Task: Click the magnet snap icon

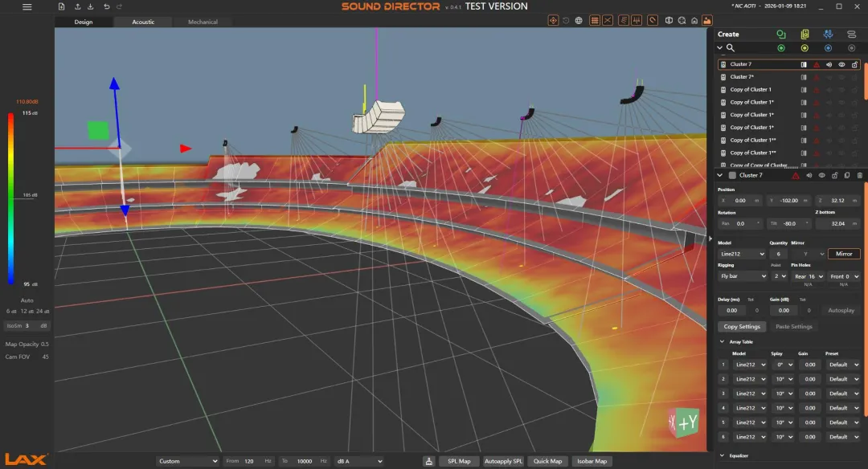Action: point(653,20)
